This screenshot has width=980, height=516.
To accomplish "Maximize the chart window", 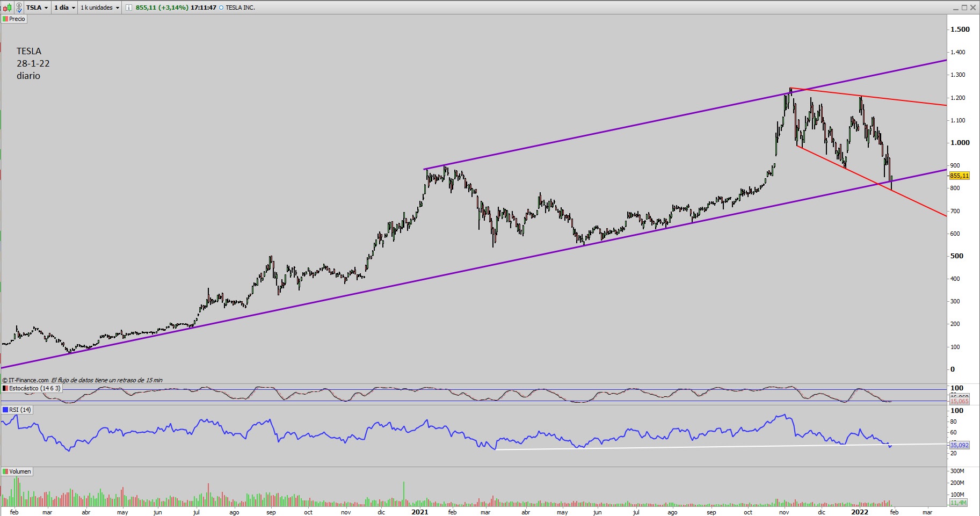I will click(x=964, y=8).
